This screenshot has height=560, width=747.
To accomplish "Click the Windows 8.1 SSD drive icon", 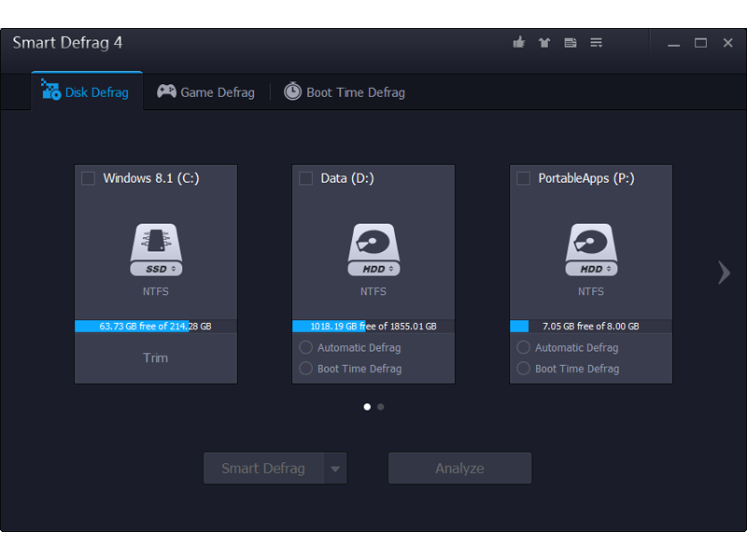I will [156, 249].
